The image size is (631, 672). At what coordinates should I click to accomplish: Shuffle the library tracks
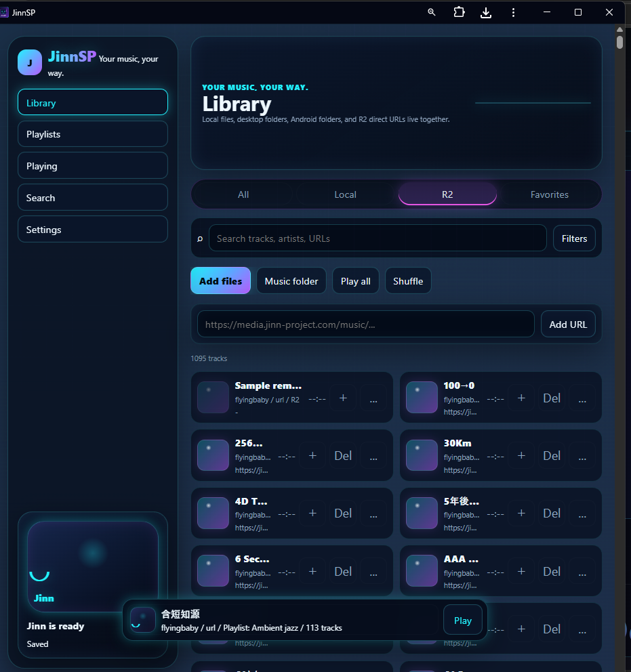[408, 280]
